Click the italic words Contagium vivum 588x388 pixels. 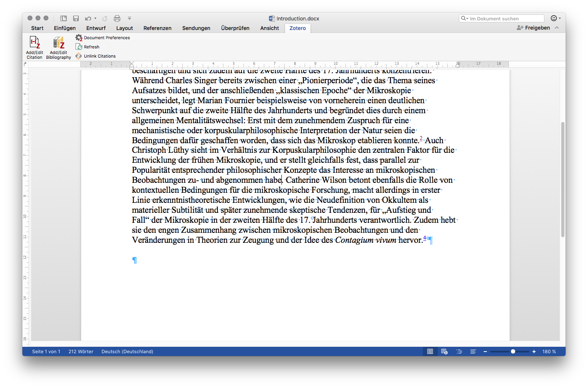pyautogui.click(x=366, y=240)
